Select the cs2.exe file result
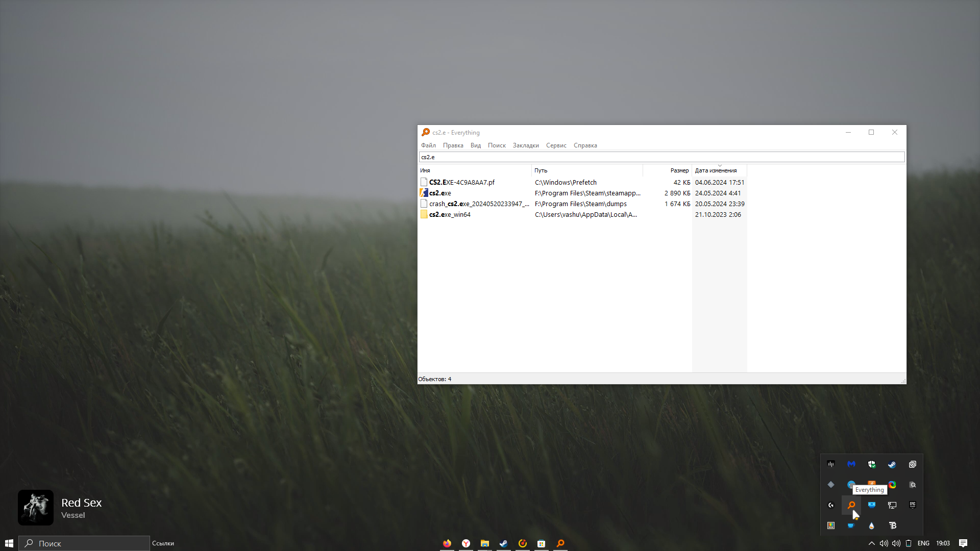 (440, 193)
